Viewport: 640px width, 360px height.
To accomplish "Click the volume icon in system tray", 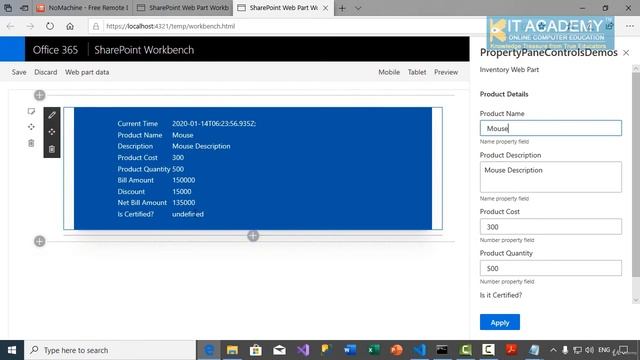I will [589, 350].
